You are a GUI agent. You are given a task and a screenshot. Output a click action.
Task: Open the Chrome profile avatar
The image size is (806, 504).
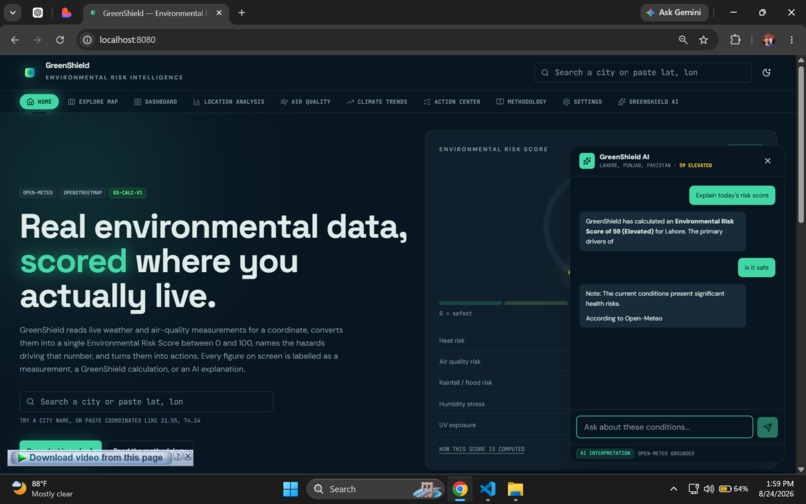pos(768,40)
